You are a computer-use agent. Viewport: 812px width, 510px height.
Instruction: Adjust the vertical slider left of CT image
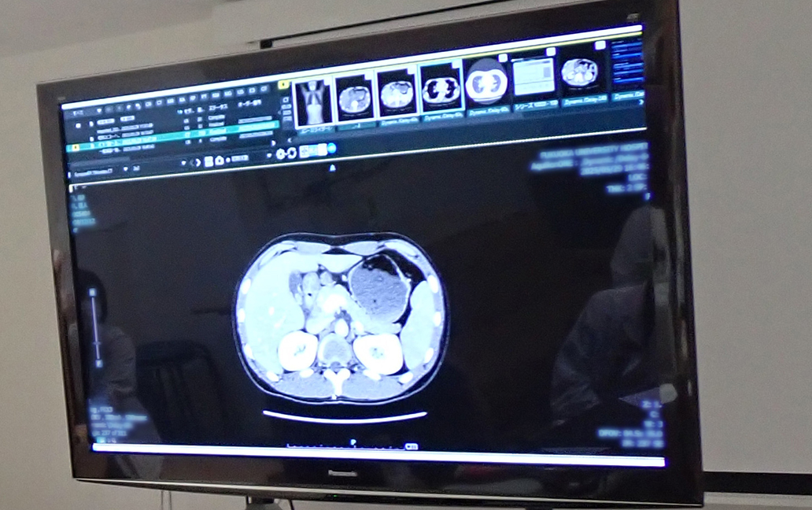94,328
